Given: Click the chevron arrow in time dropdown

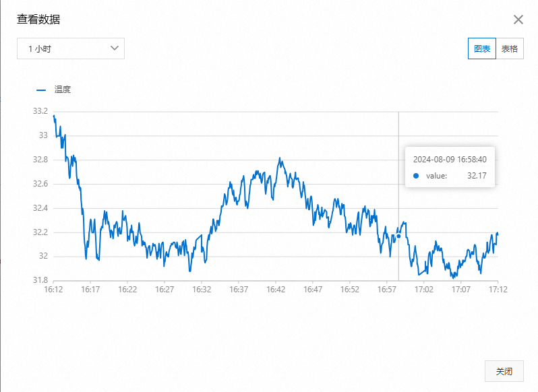Looking at the screenshot, I should pyautogui.click(x=115, y=48).
